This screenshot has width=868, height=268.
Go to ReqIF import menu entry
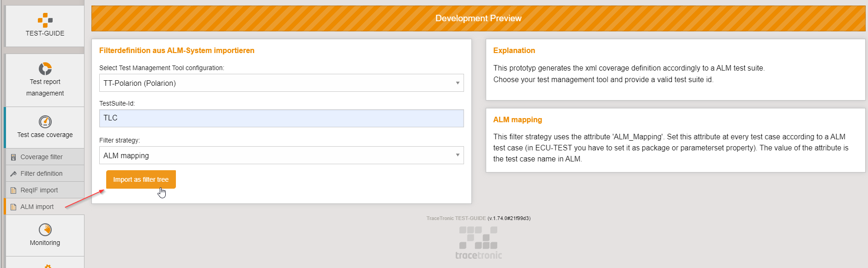pos(39,190)
